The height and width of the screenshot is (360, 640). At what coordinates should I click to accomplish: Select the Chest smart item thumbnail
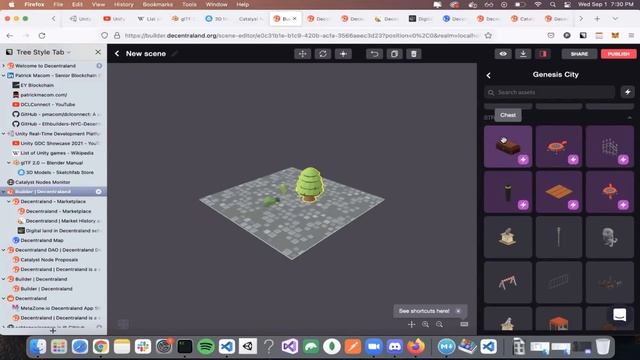[508, 146]
